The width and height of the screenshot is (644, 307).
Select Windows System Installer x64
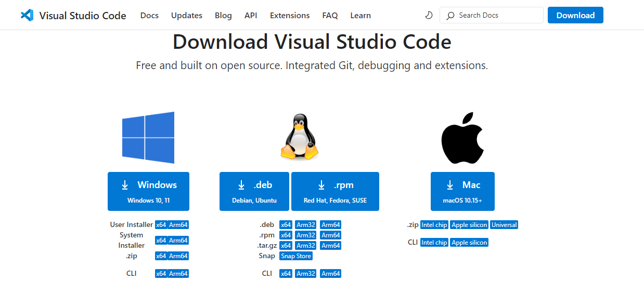click(x=161, y=241)
